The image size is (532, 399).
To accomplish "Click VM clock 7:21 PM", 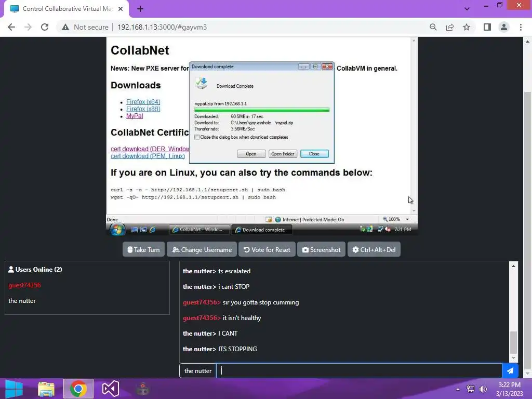I will tap(403, 229).
